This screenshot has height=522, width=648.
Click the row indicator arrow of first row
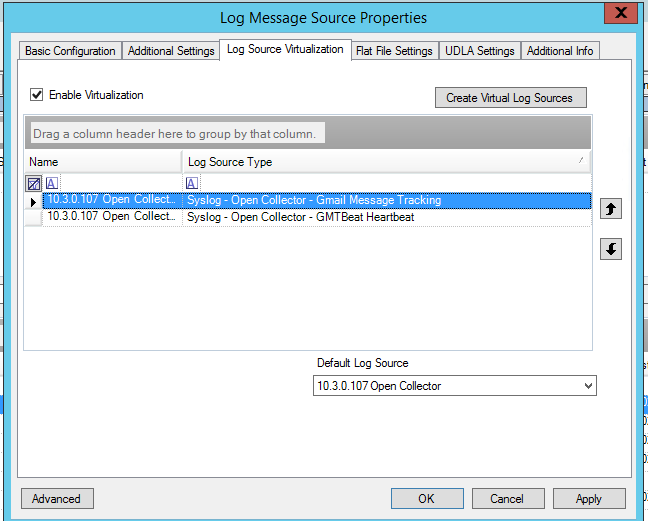point(33,201)
